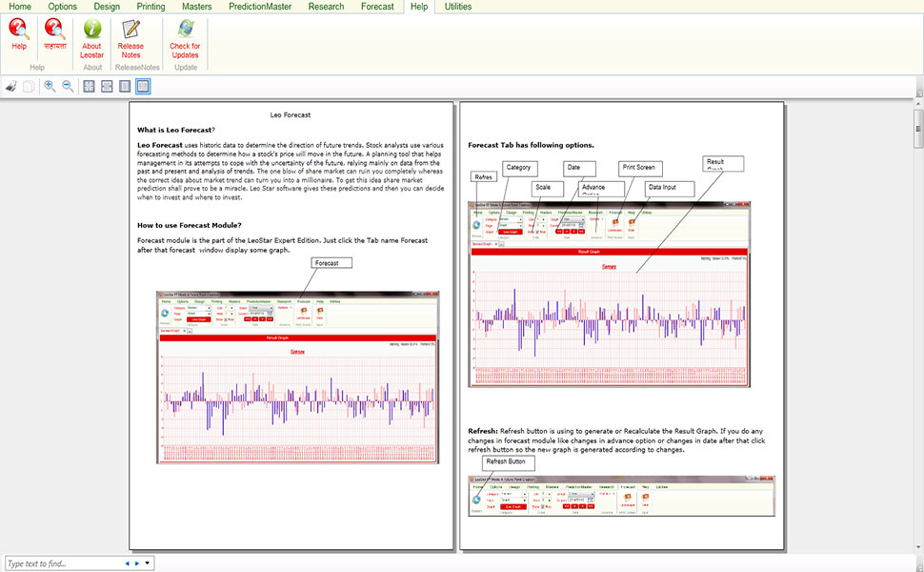924x572 pixels.
Task: Open the Hindi help (सहायता) icon
Action: click(52, 35)
